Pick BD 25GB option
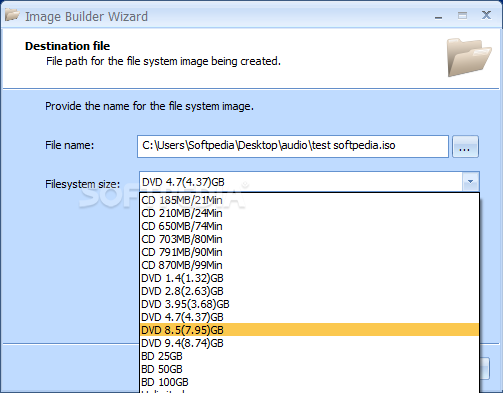This screenshot has width=503, height=393. point(309,356)
